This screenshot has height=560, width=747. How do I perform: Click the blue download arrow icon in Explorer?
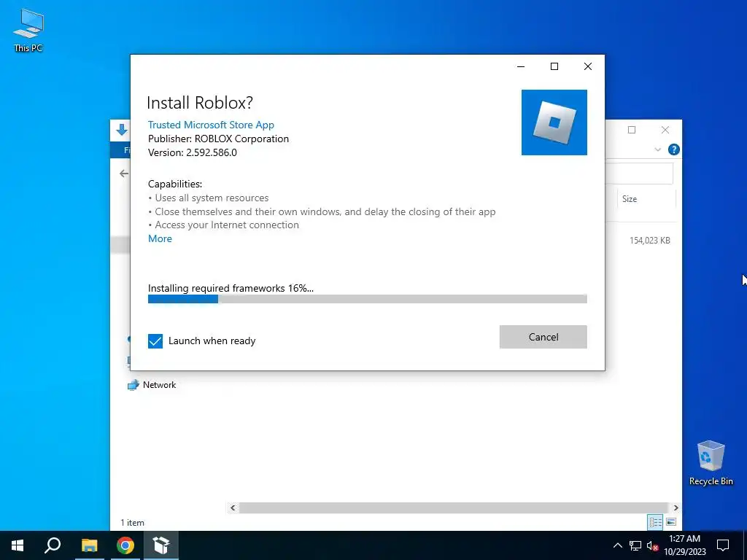(122, 130)
